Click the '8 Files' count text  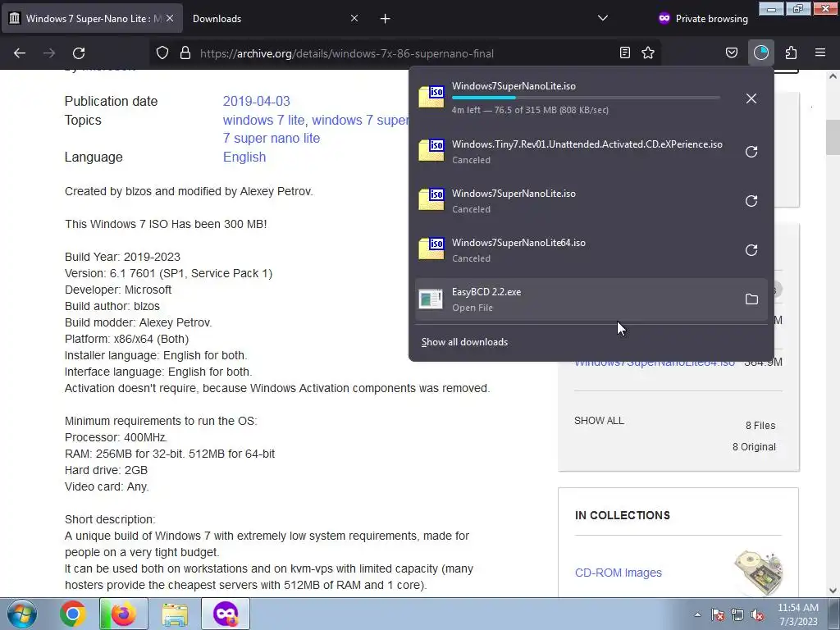(x=760, y=426)
